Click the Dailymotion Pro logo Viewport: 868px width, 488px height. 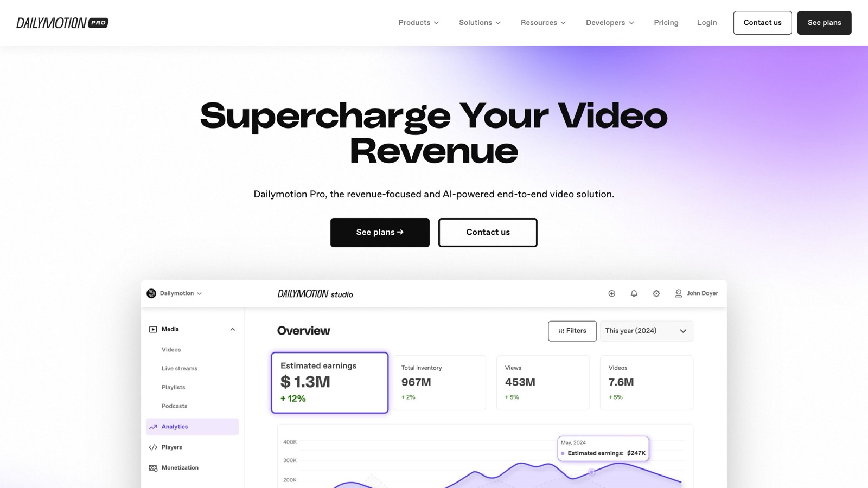click(62, 23)
